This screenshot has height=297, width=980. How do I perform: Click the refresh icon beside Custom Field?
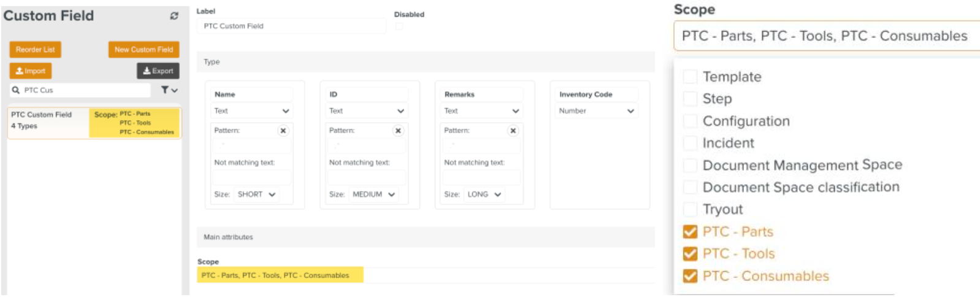[x=174, y=16]
